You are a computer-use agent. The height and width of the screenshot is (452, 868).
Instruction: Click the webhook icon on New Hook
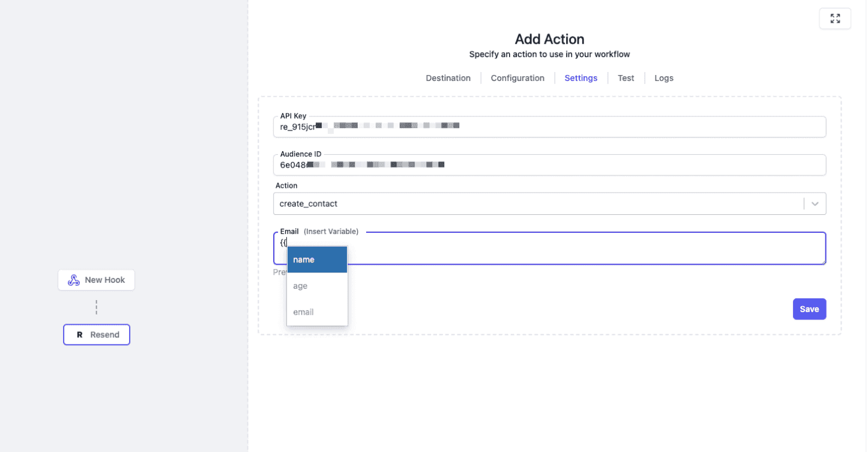pyautogui.click(x=74, y=280)
